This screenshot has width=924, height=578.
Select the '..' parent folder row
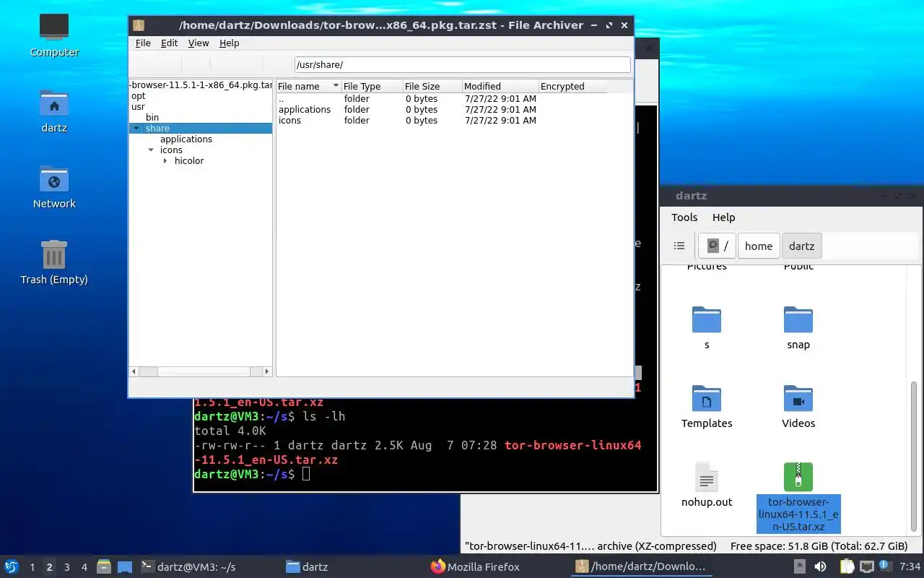pos(441,99)
